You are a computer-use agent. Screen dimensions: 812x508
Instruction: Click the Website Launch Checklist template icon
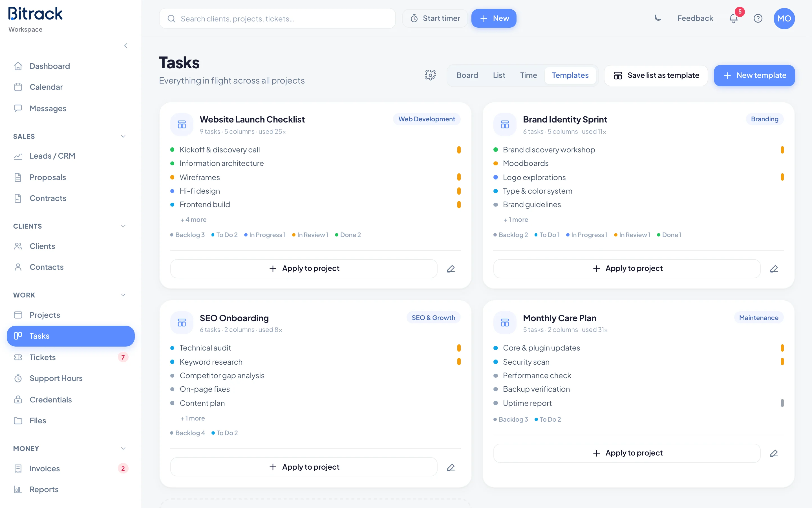coord(182,125)
